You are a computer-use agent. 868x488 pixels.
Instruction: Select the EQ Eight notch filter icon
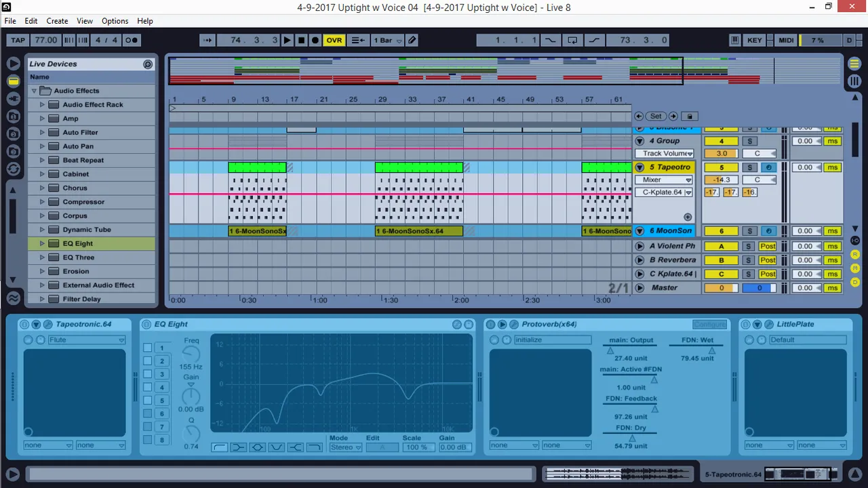pos(276,447)
